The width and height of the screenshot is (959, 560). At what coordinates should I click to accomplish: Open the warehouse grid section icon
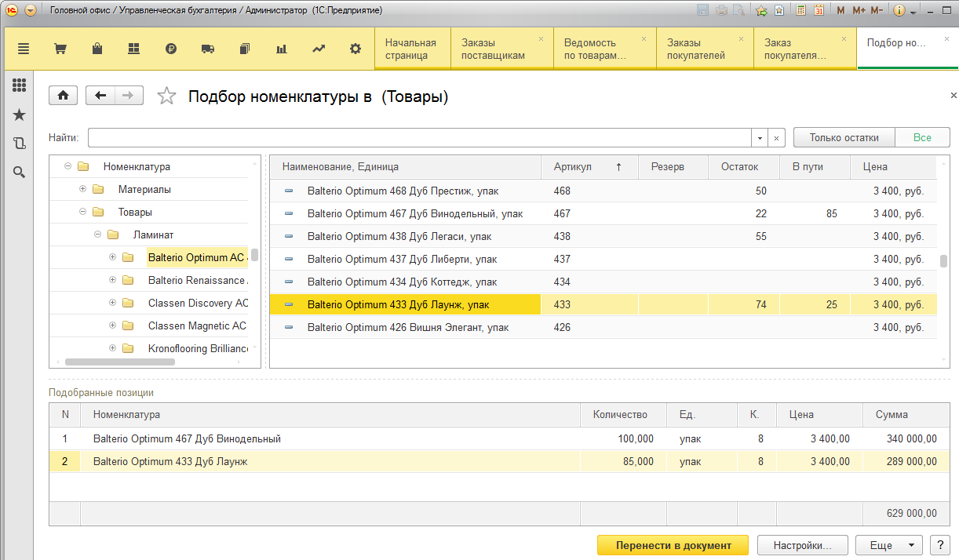133,49
